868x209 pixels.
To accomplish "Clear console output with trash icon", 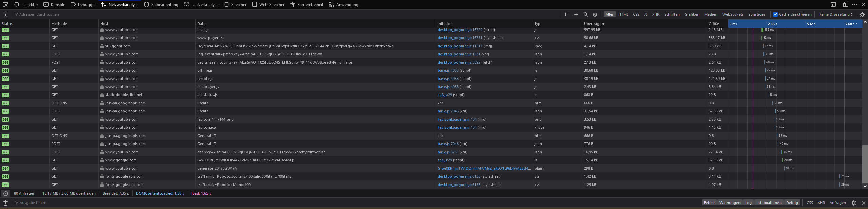I will (5, 203).
